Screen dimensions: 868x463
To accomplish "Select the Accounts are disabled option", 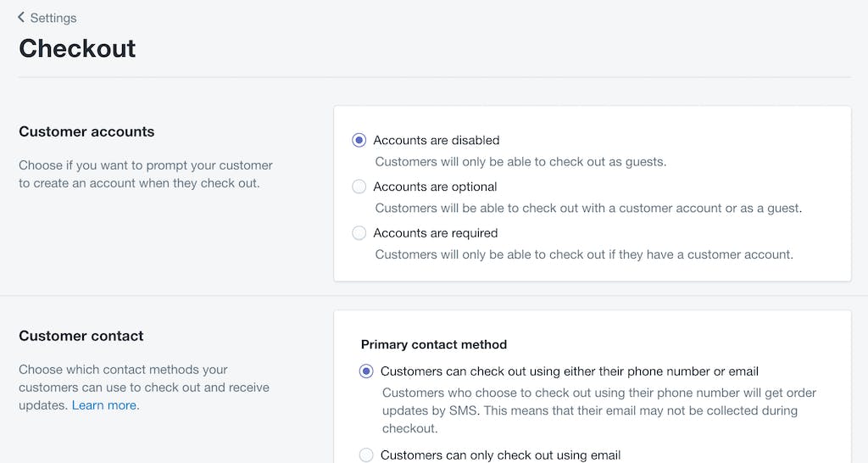I will pos(359,140).
